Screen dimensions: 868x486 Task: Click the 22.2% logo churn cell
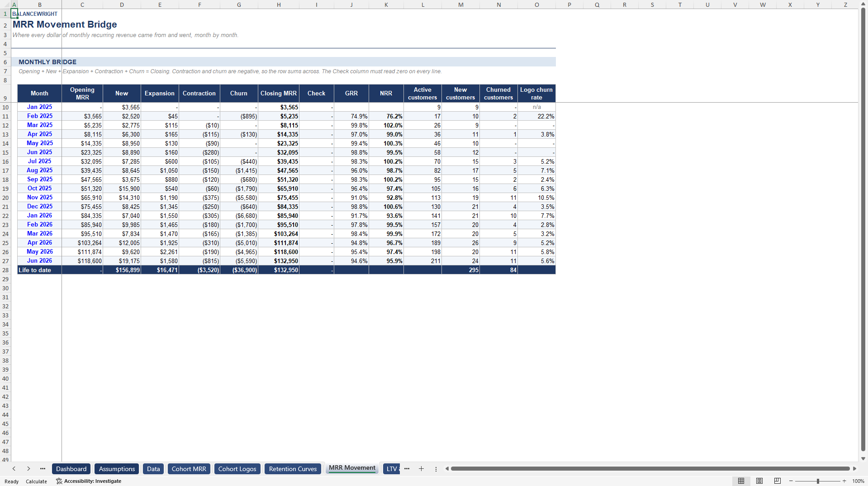tap(536, 116)
